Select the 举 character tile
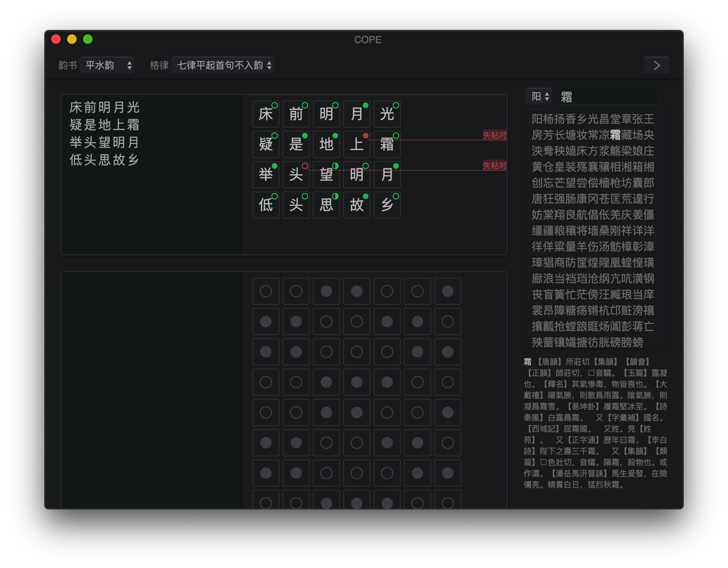This screenshot has height=568, width=728. click(x=265, y=175)
